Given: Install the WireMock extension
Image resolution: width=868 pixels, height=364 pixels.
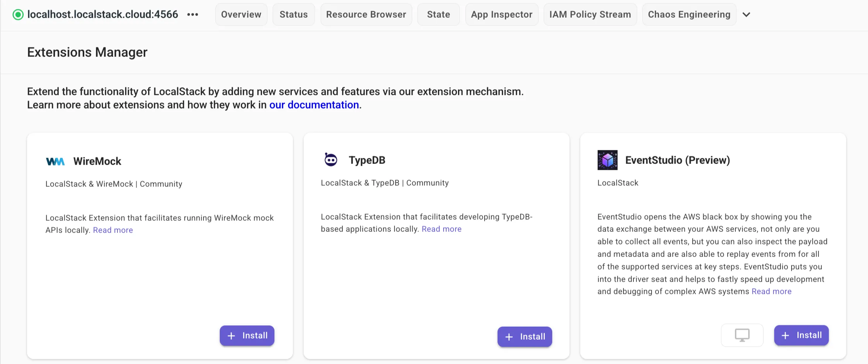Looking at the screenshot, I should [247, 335].
